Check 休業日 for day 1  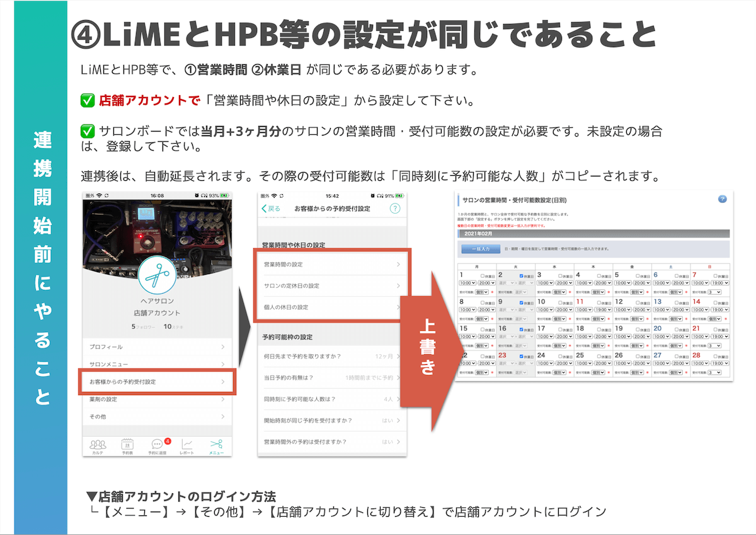[483, 276]
